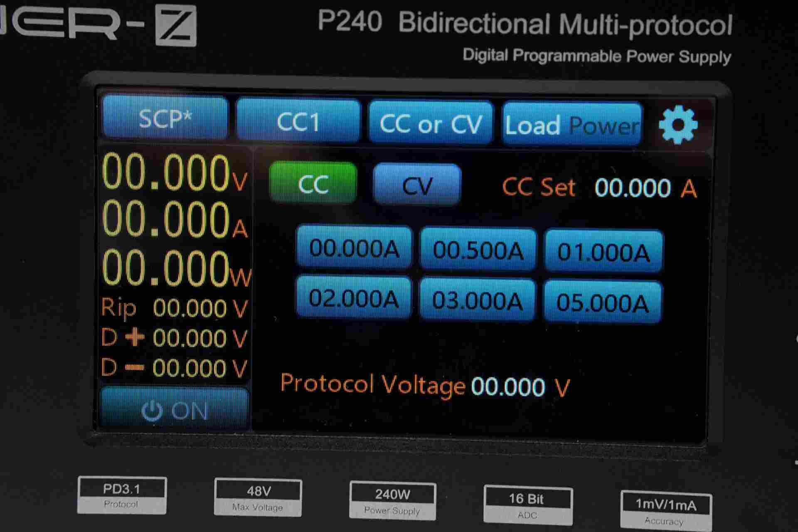Viewport: 798px width, 532px height.
Task: Select the CC or CV tab
Action: pos(431,123)
